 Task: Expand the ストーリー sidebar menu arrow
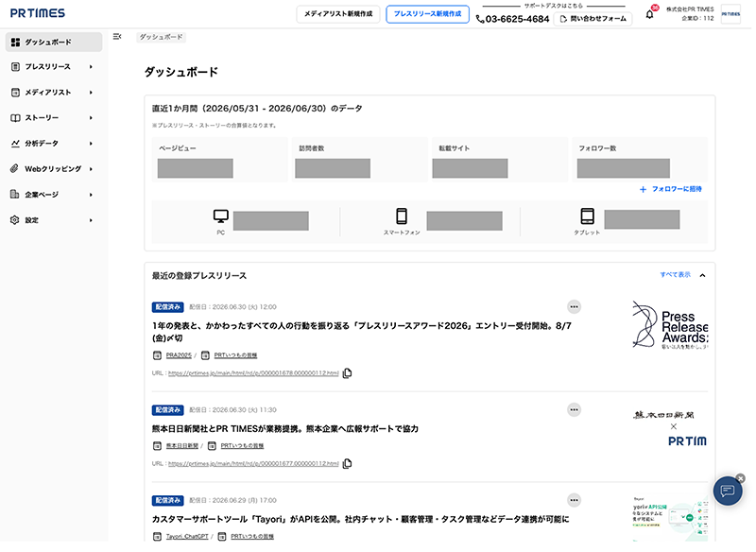pos(91,117)
